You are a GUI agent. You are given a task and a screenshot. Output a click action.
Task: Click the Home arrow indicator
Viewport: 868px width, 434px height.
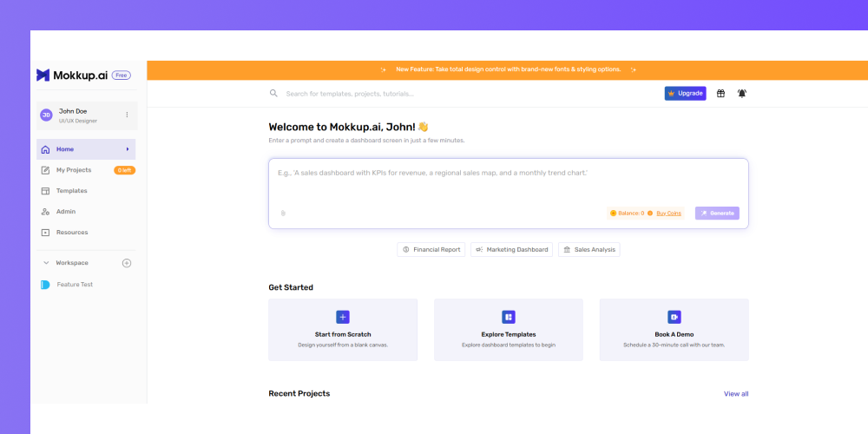pyautogui.click(x=128, y=149)
